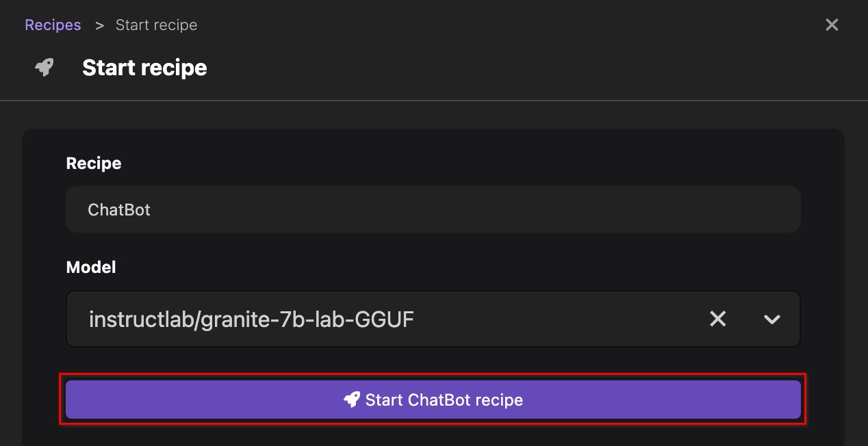The height and width of the screenshot is (446, 868).
Task: Navigate to Recipes via the breadcrumb
Action: tap(53, 25)
